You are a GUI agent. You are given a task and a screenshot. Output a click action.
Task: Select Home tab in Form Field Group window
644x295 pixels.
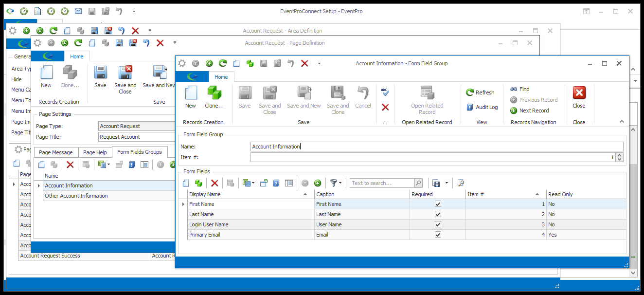(221, 77)
